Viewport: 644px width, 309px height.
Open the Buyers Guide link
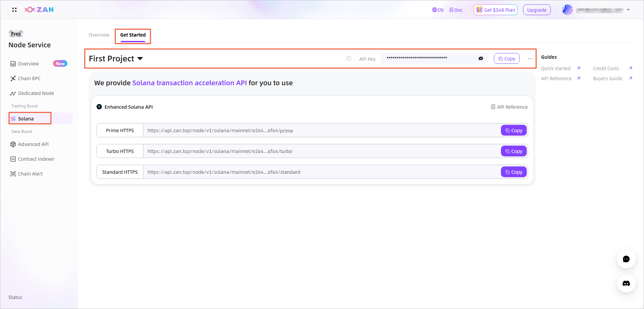[607, 79]
